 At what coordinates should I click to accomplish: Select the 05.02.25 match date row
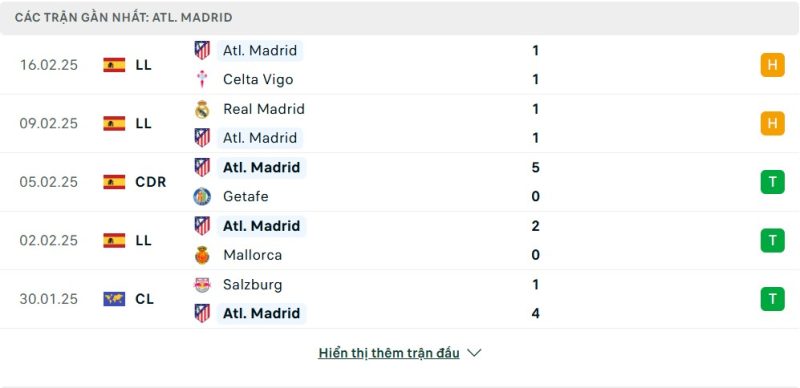tap(400, 182)
